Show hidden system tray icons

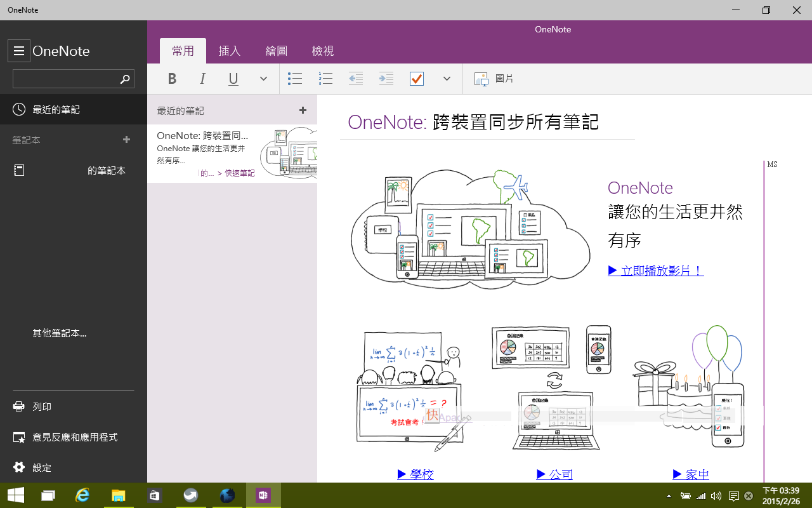pos(669,496)
